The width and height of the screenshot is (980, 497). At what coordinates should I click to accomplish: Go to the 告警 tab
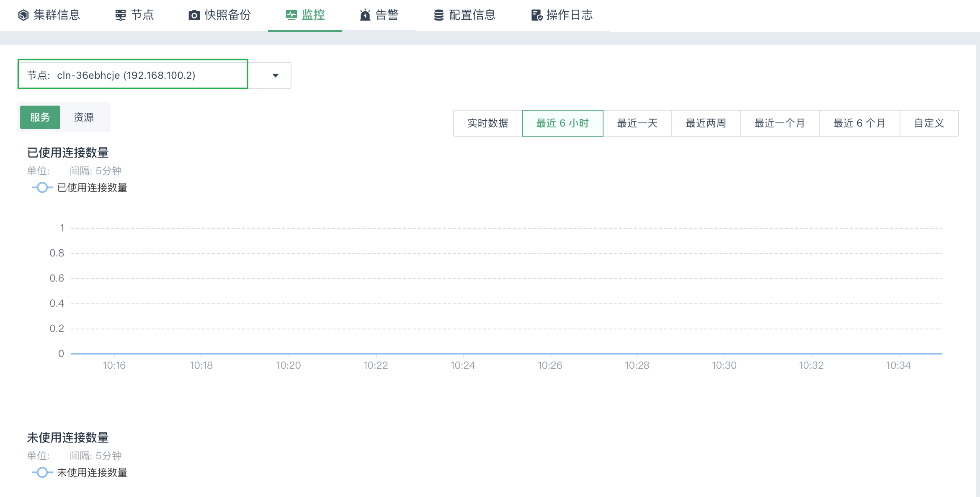(379, 15)
